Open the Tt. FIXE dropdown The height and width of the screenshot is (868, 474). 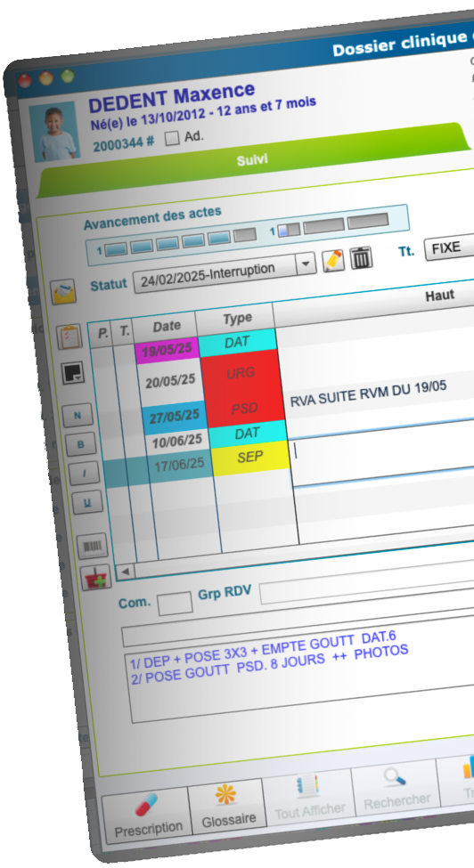point(449,247)
